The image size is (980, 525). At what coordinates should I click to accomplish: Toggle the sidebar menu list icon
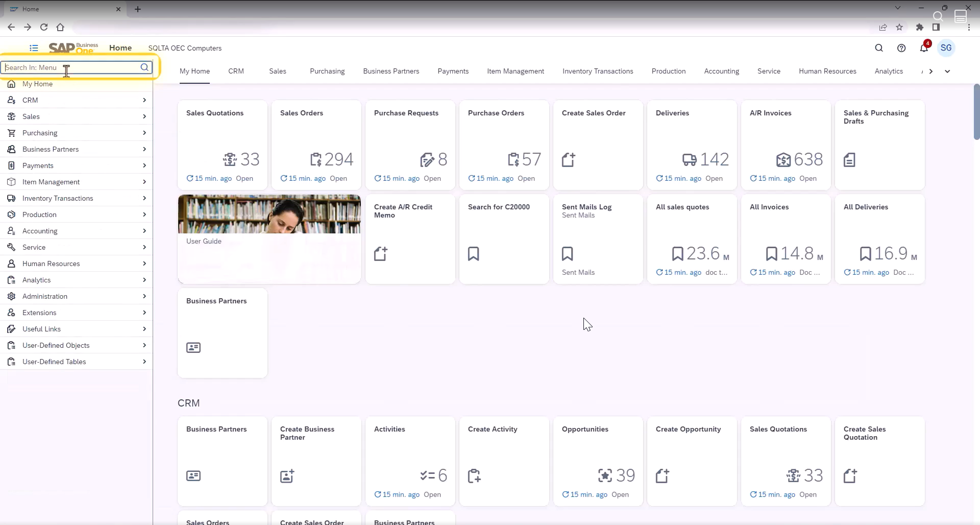coord(34,48)
